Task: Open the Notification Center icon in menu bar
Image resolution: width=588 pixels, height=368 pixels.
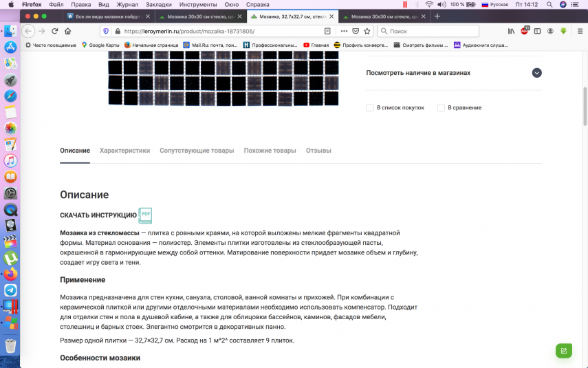Action: pyautogui.click(x=574, y=5)
